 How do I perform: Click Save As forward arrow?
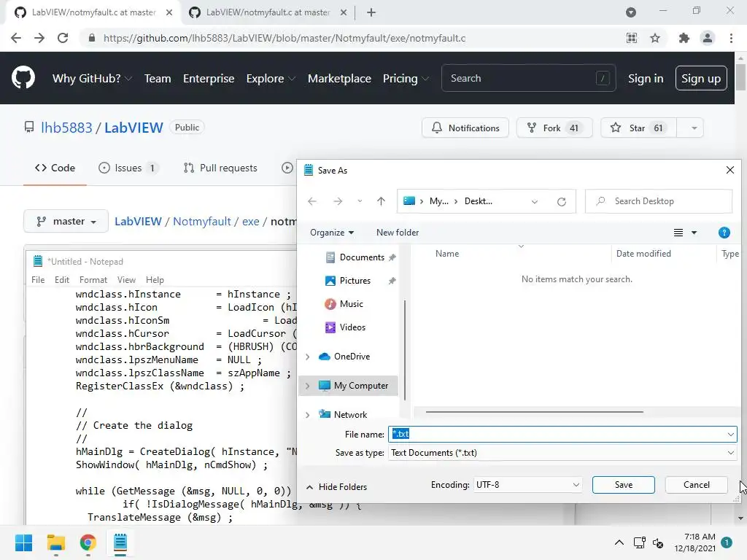[338, 201]
